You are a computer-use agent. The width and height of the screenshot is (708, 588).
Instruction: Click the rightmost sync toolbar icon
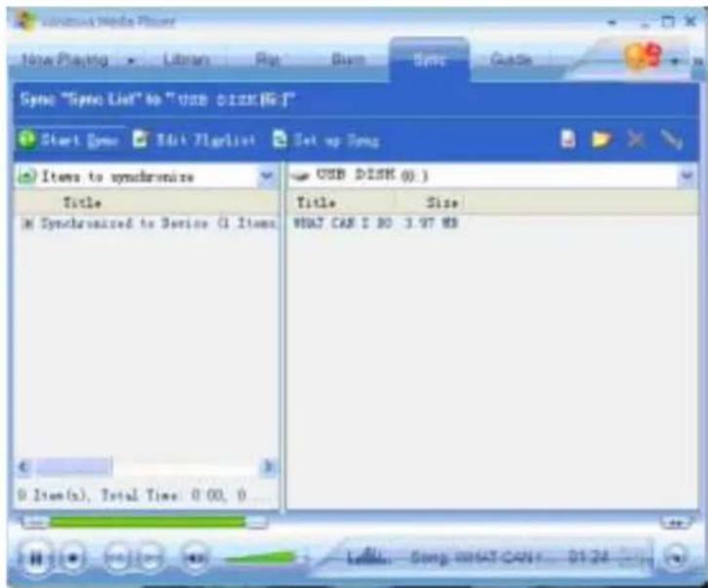(x=671, y=139)
